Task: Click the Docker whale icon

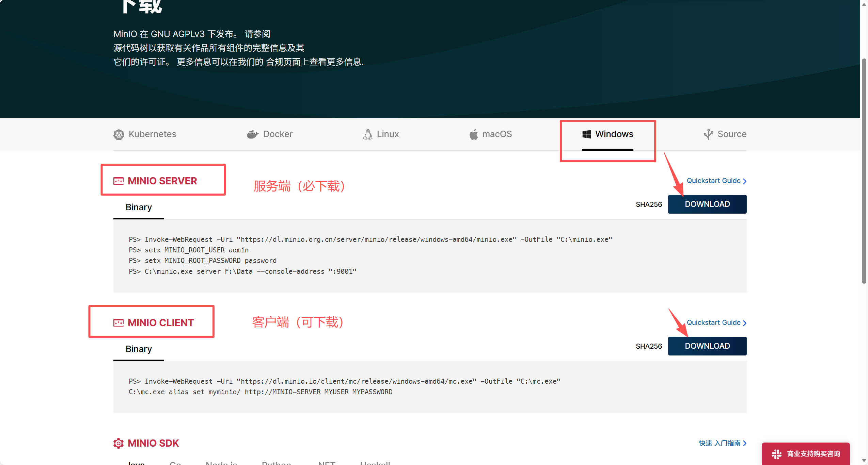Action: click(252, 134)
